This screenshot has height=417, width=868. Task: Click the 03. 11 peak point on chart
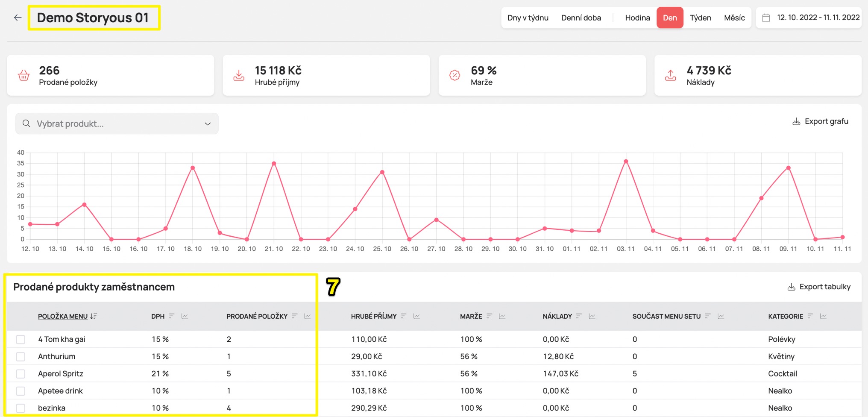[626, 162]
